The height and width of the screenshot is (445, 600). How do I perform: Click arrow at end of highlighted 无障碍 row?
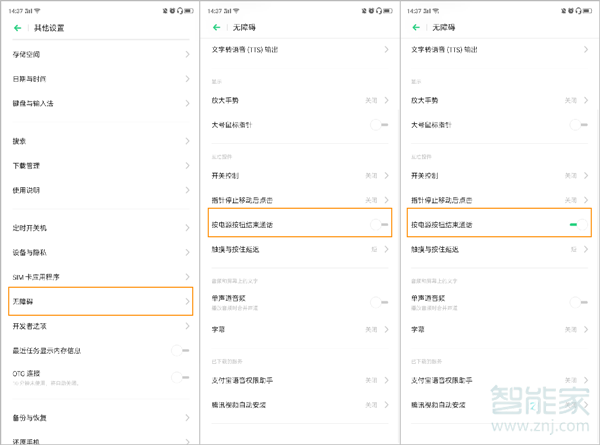click(x=187, y=300)
